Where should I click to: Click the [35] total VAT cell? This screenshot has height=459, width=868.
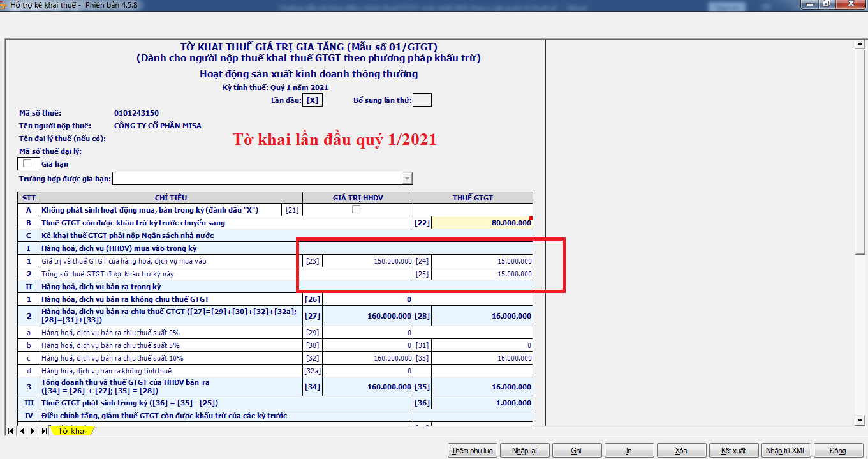[482, 387]
